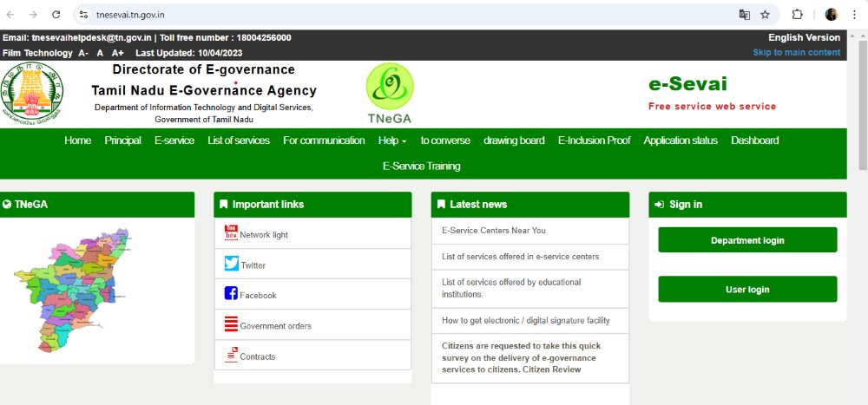Click the Google Translate icon in address bar
The height and width of the screenshot is (405, 868).
click(745, 15)
